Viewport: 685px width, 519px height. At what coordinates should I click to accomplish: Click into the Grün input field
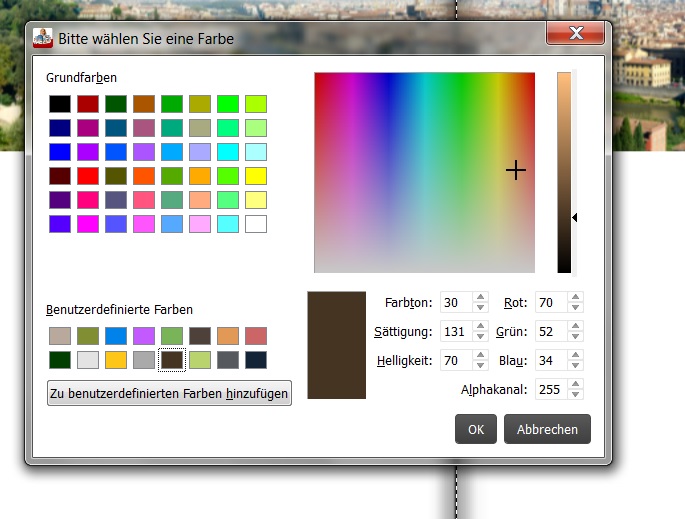550,331
